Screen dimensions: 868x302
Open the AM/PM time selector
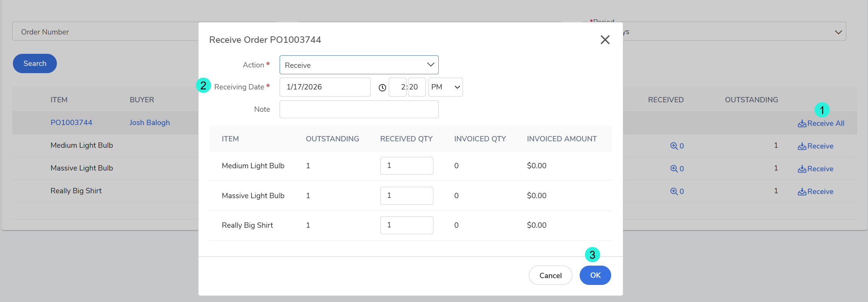[x=445, y=87]
